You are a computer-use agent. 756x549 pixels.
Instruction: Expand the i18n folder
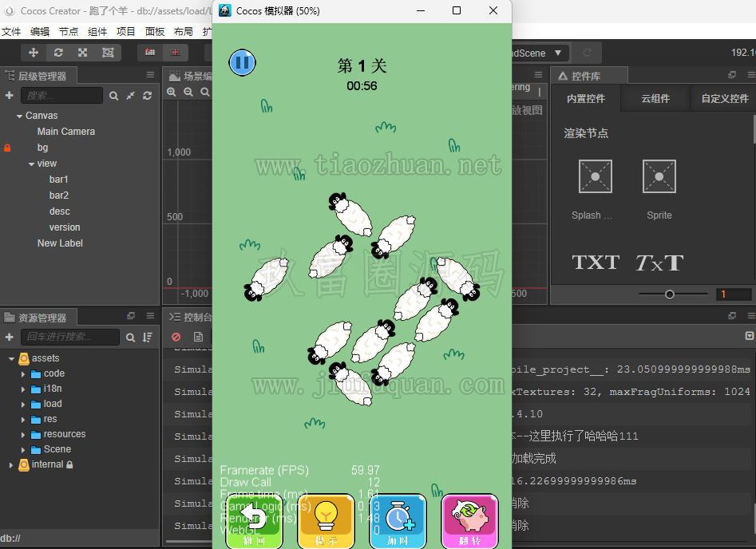[23, 389]
